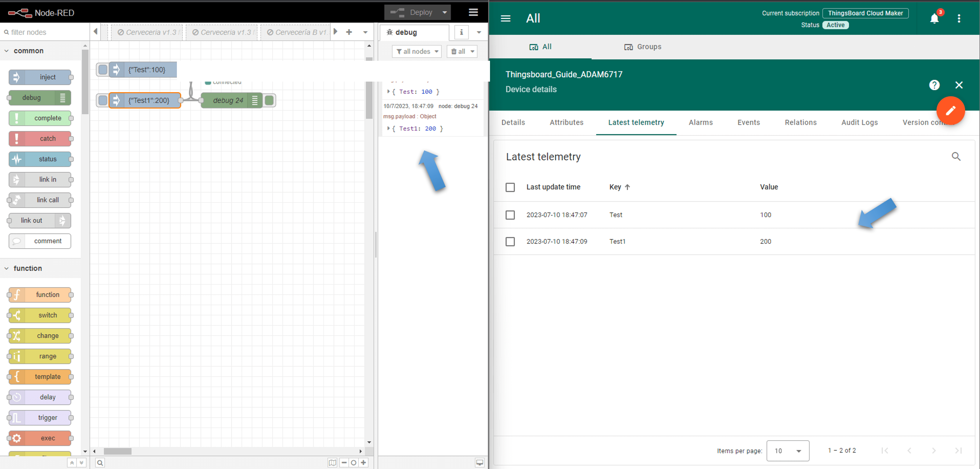Open the Groups tab

(642, 47)
